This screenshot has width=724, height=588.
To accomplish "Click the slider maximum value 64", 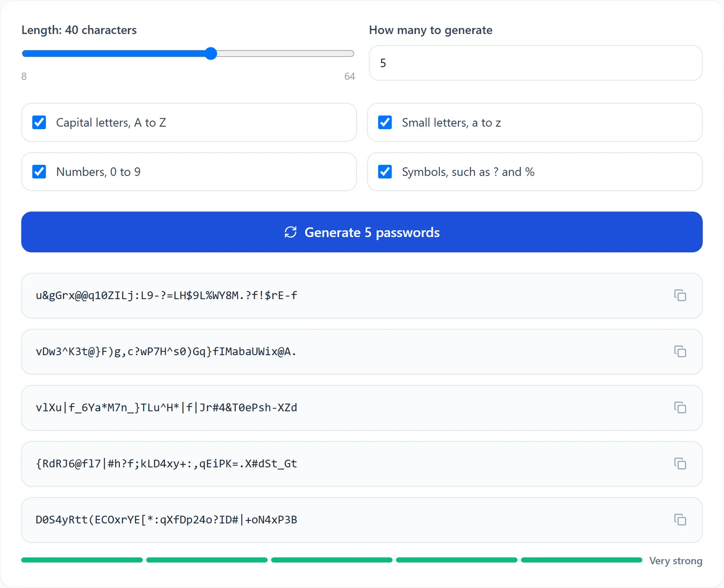I will (349, 76).
